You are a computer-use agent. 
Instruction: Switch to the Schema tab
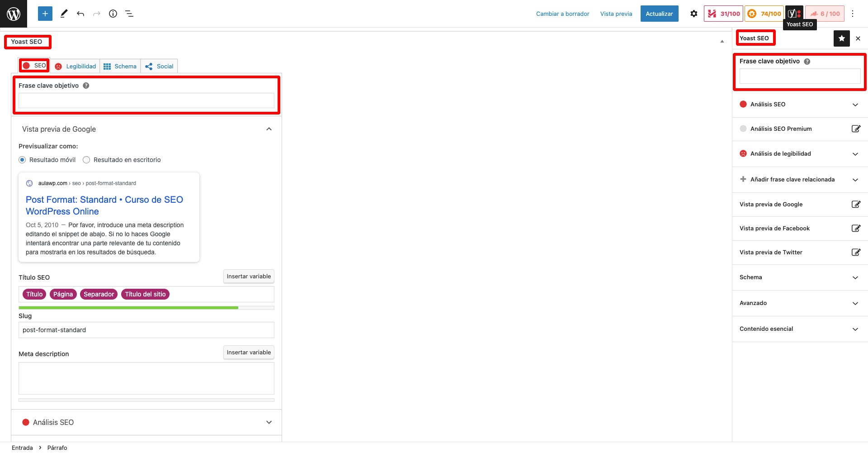click(x=120, y=66)
